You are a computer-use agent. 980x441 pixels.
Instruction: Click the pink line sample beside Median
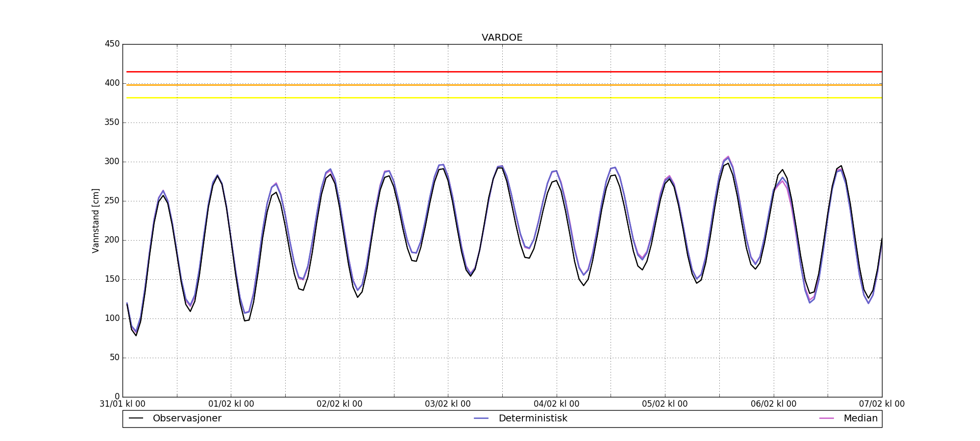826,418
